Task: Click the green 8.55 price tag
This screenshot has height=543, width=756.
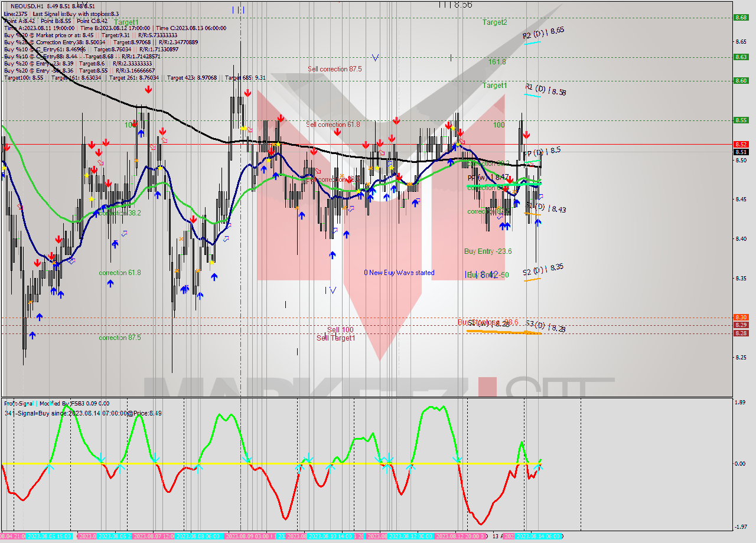Action: (741, 120)
